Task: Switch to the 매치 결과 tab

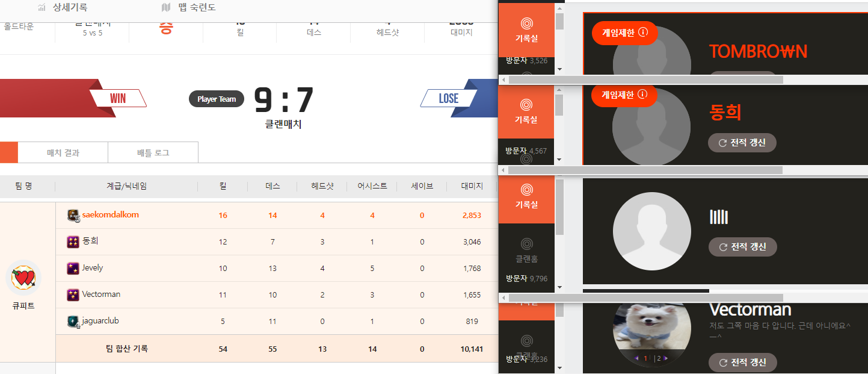Action: 63,153
